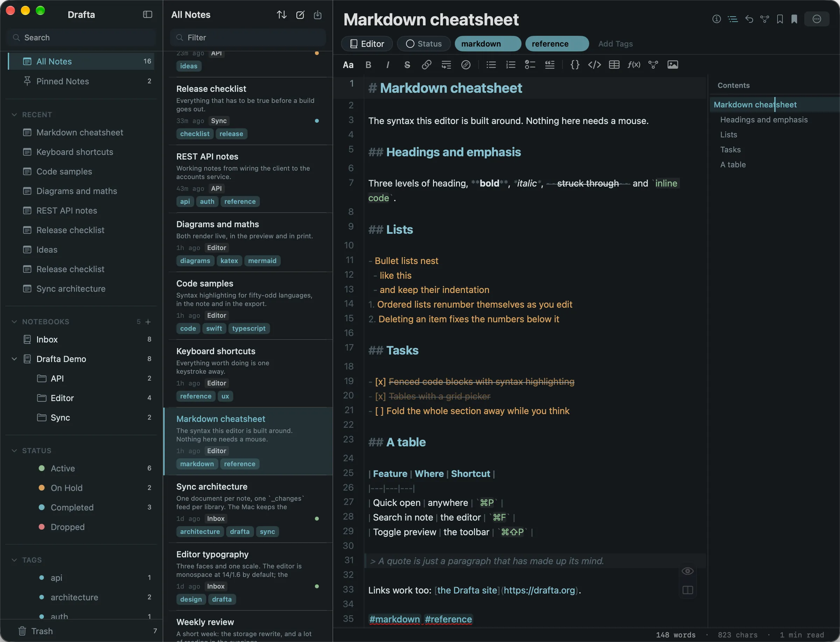Show note info icon

pos(716,19)
